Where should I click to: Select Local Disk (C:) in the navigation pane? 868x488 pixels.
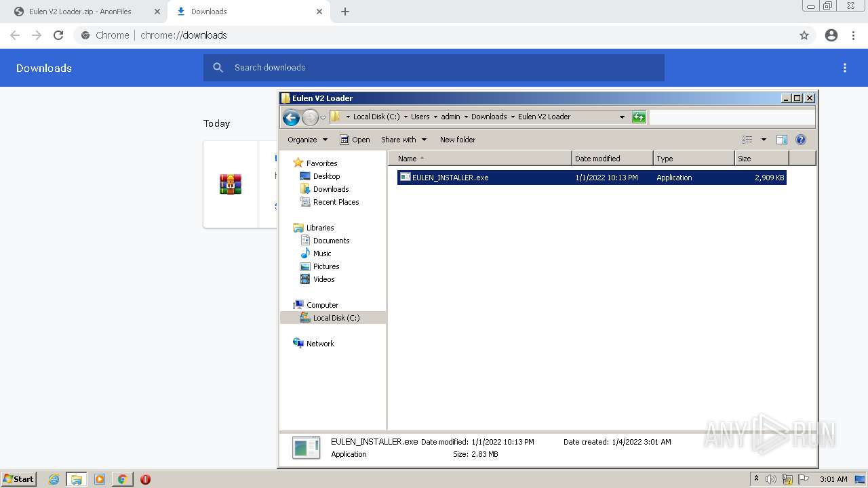coord(333,318)
